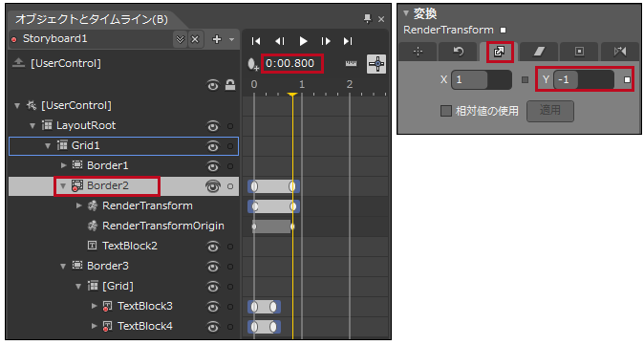Toggle visibility of TextBlock3

click(x=212, y=307)
